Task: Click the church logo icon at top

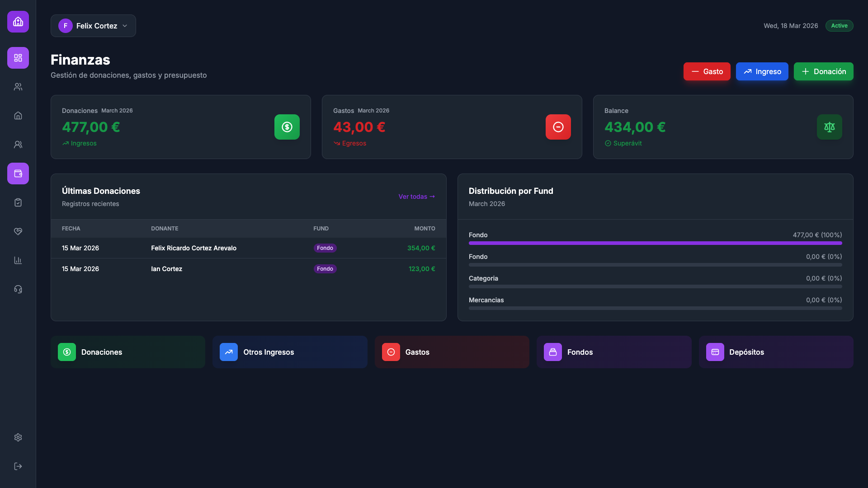Action: (x=18, y=22)
